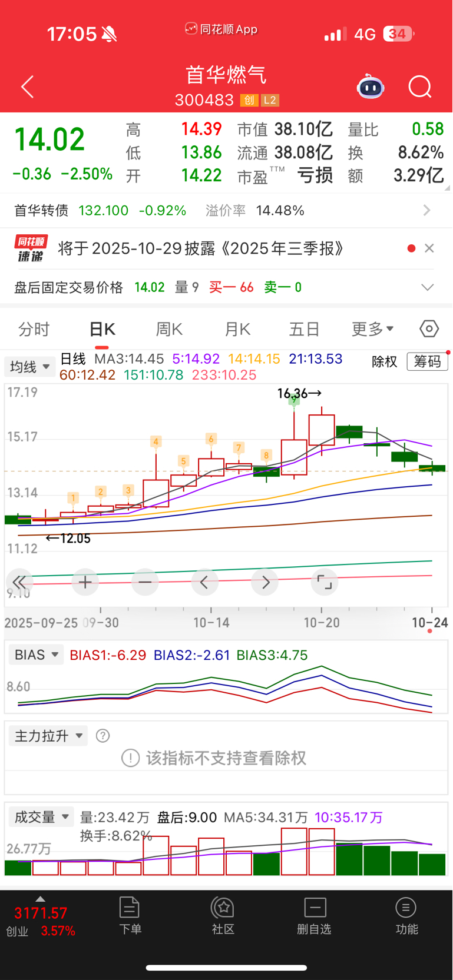453x980 pixels.
Task: Switch to 五日 tab
Action: pyautogui.click(x=304, y=328)
